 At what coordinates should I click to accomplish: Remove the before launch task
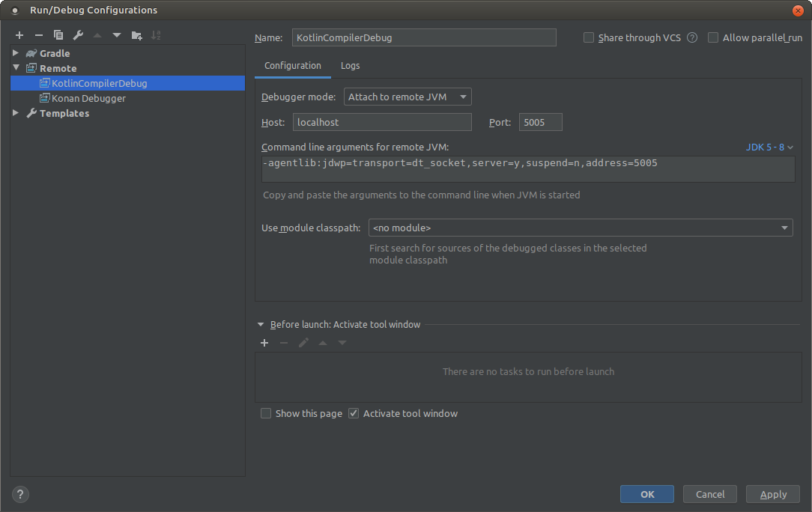284,343
